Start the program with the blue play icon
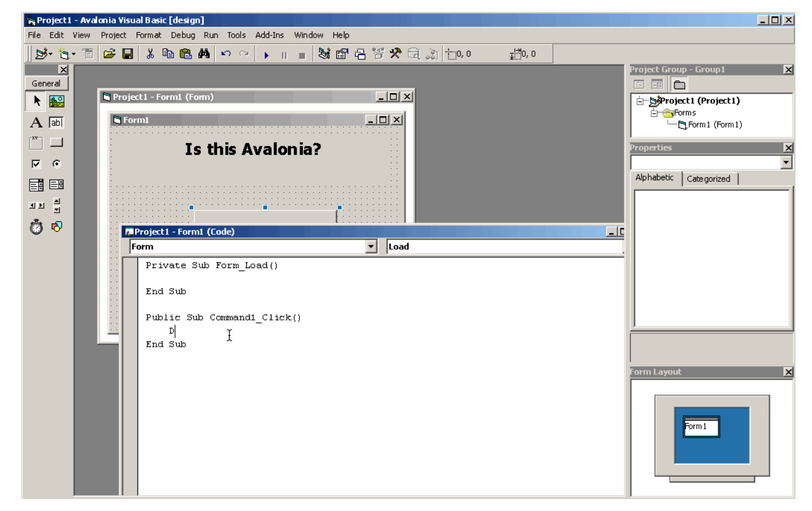Viewport: 812px width, 511px height. [x=266, y=55]
